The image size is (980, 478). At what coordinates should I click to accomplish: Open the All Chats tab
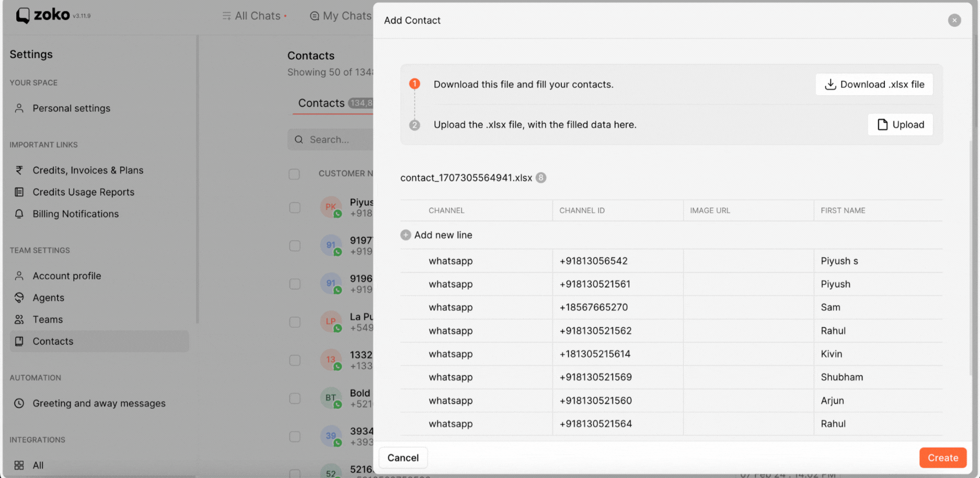pyautogui.click(x=254, y=16)
